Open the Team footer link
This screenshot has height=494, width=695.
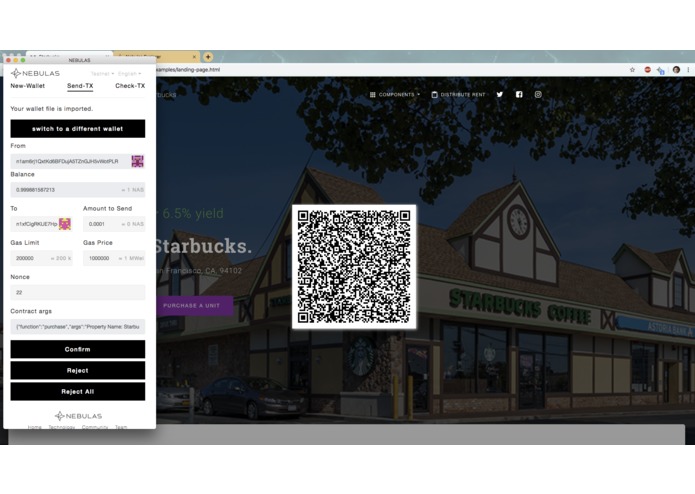tap(121, 427)
